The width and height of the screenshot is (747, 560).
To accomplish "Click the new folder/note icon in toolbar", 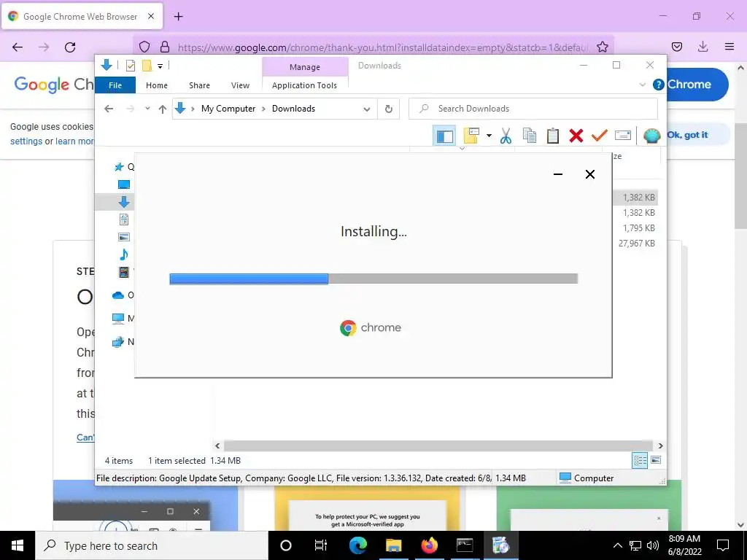I will coord(471,136).
